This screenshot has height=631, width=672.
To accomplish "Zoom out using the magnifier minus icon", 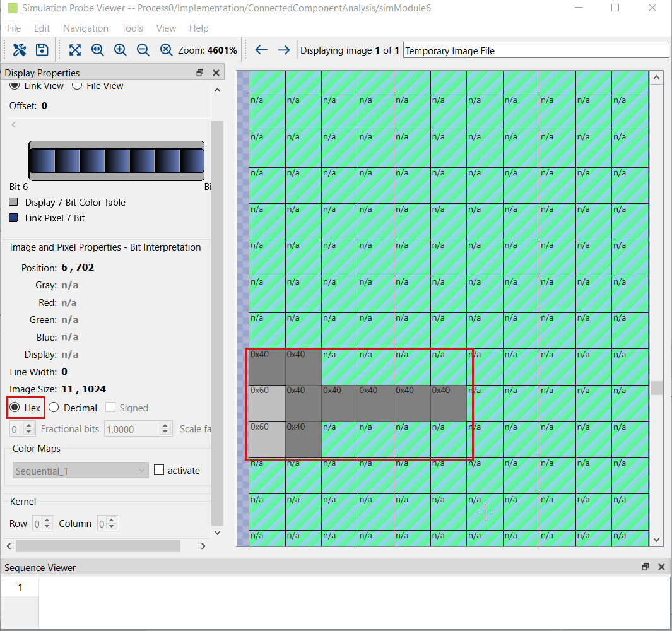I will (143, 49).
